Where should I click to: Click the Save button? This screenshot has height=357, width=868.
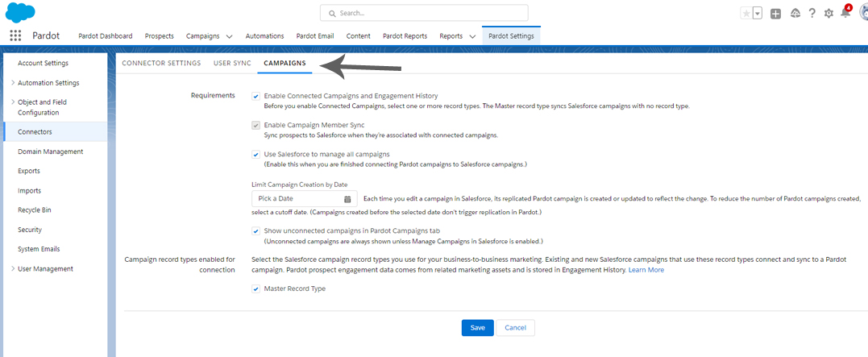tap(478, 328)
